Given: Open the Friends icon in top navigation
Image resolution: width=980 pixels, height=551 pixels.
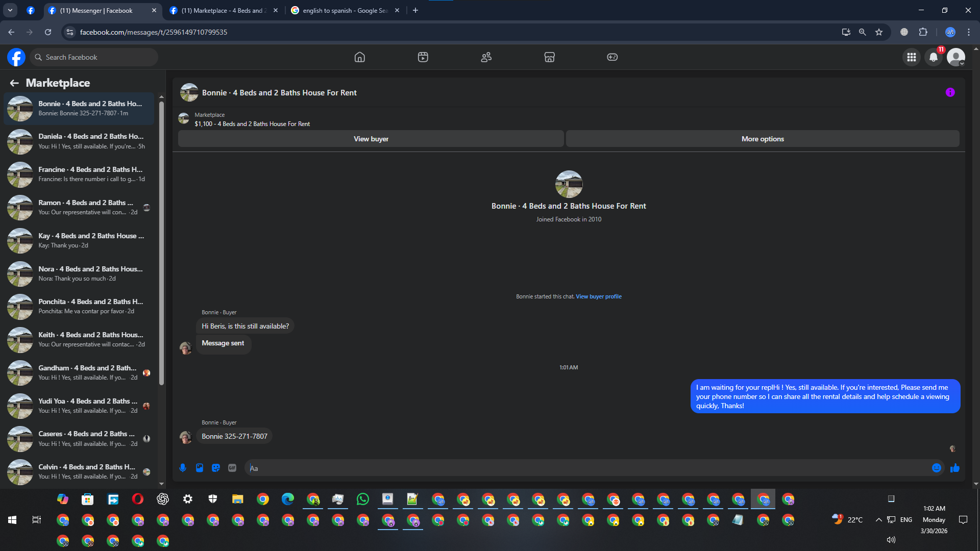Looking at the screenshot, I should click(486, 57).
